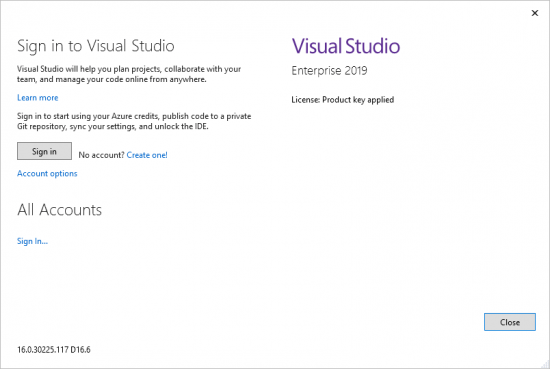
Task: Click the Enterprise 2019 edition text
Action: pyautogui.click(x=329, y=71)
